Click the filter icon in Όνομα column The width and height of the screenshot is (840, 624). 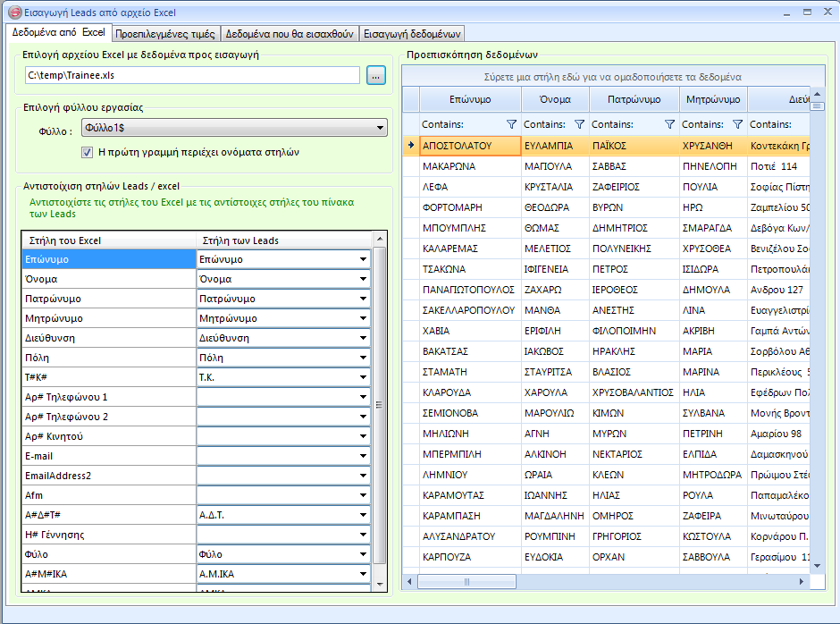579,124
